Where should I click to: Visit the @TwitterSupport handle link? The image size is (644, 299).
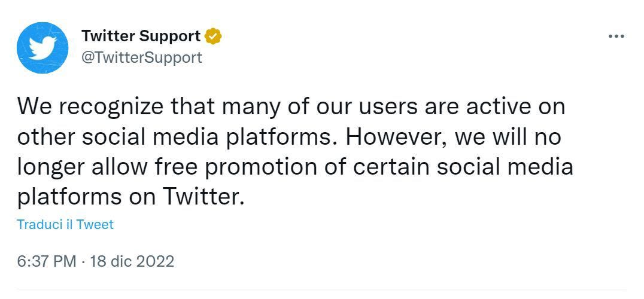point(142,57)
